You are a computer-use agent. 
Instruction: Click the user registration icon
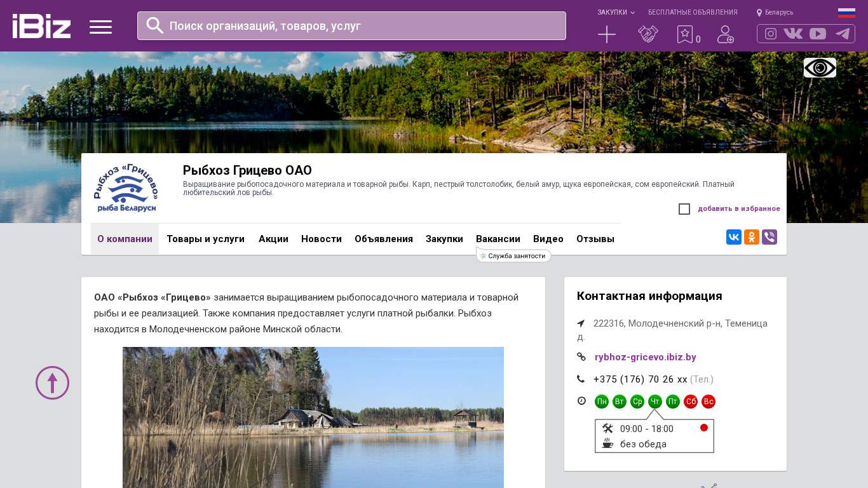click(x=726, y=34)
